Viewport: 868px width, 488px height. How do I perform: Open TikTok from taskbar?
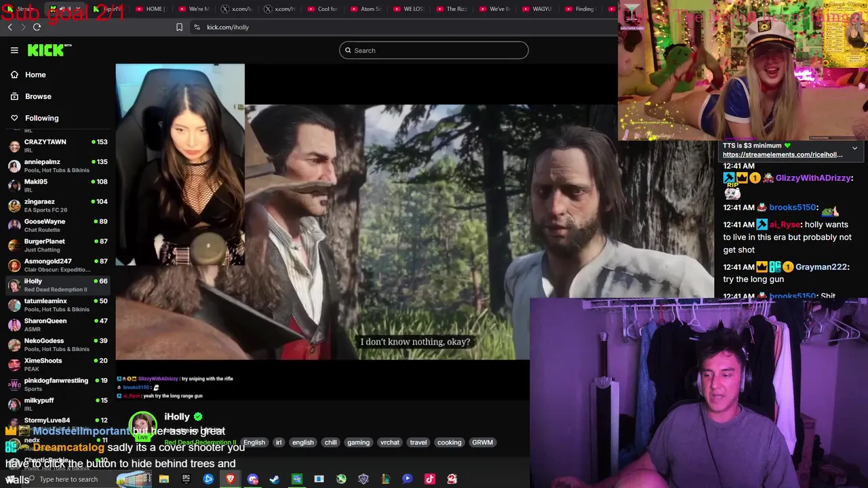(x=429, y=479)
